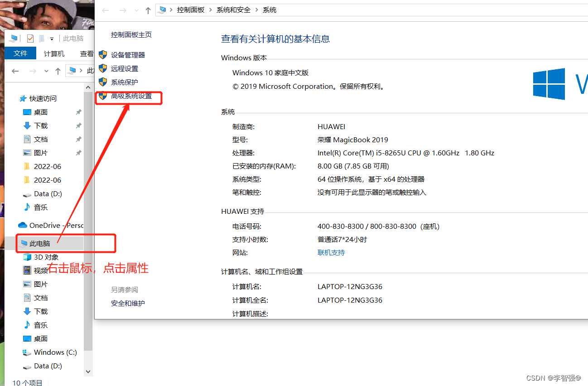Switch to the 查看 ribbon tab
Image resolution: width=588 pixels, height=386 pixels.
point(87,53)
